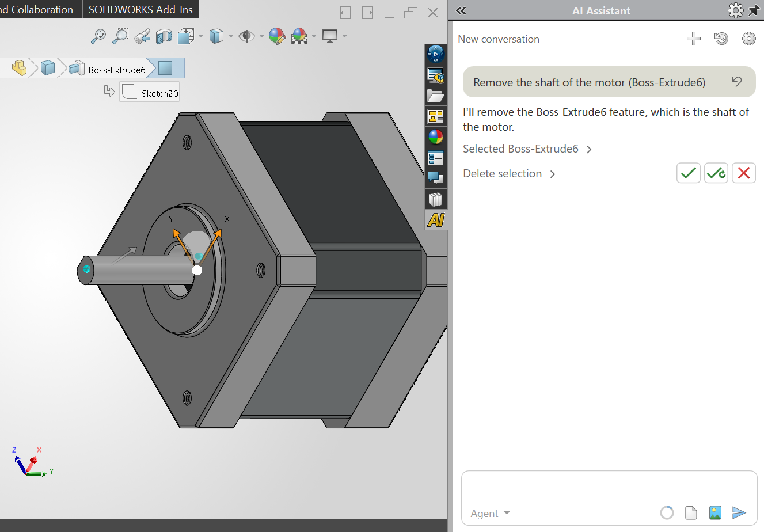Reject the action with red X
Viewport: 764px width, 532px height.
click(743, 173)
